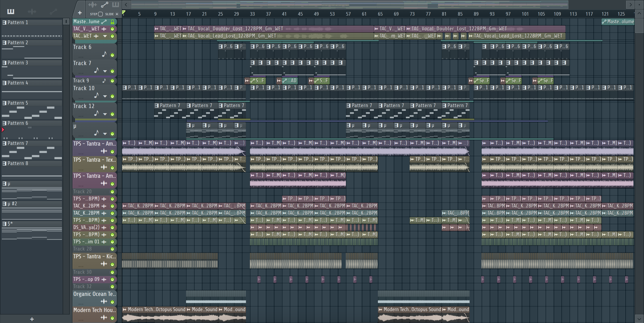Click waveform icon on Organic Ocean Te.. track
This screenshot has width=644, height=323.
point(104,302)
